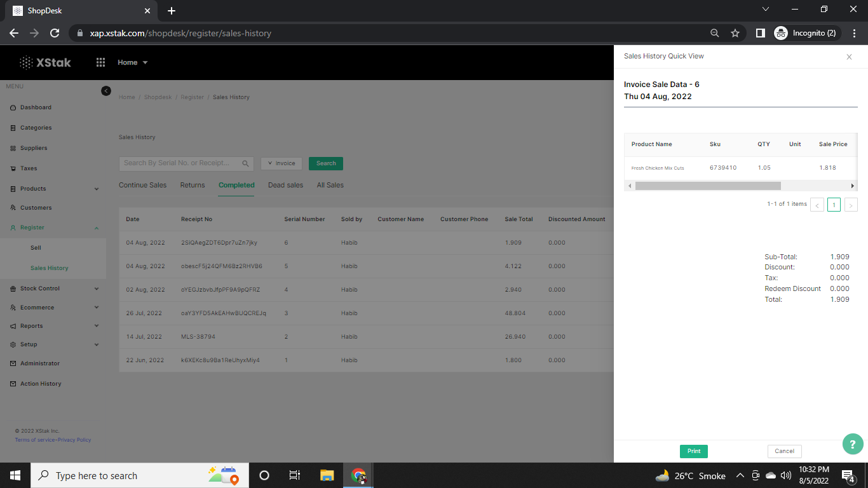
Task: Click the Cancel button in quick view
Action: [784, 451]
